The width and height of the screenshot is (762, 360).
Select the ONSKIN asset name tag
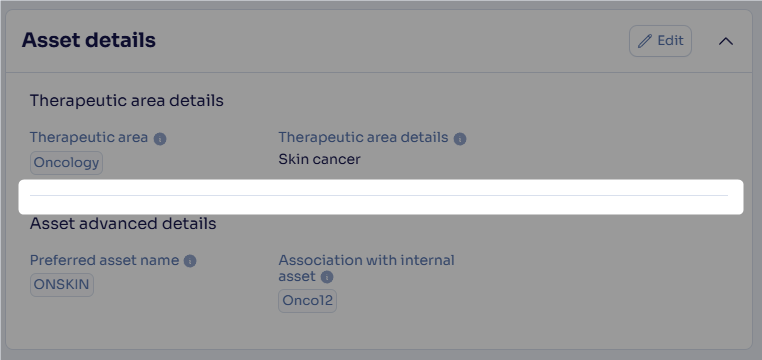62,285
